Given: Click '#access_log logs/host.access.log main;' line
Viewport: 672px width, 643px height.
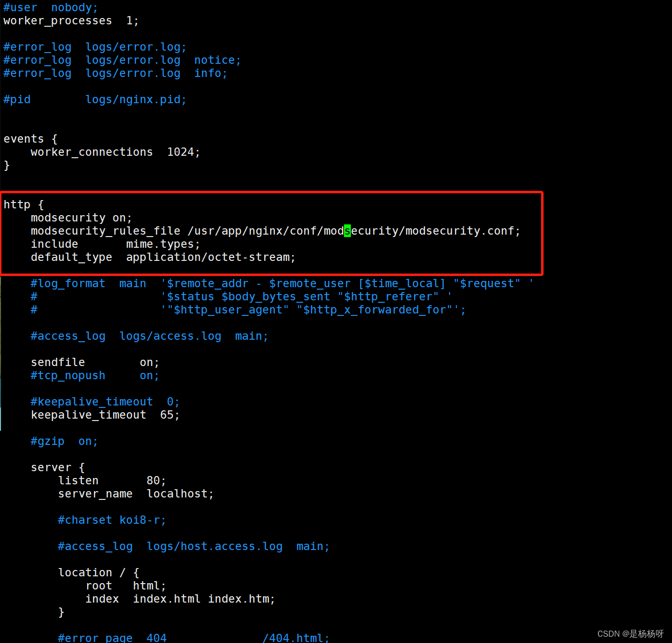Looking at the screenshot, I should [x=194, y=547].
